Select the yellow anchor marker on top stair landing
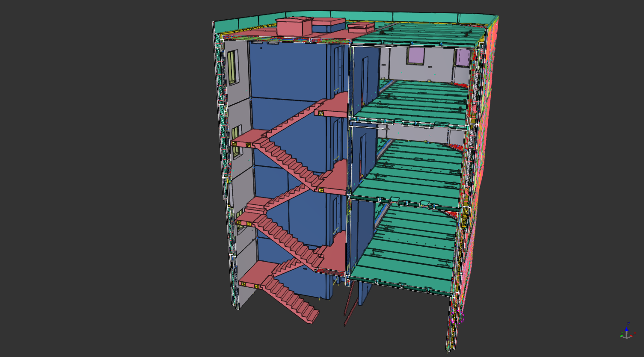This screenshot has height=357, width=644. click(321, 113)
